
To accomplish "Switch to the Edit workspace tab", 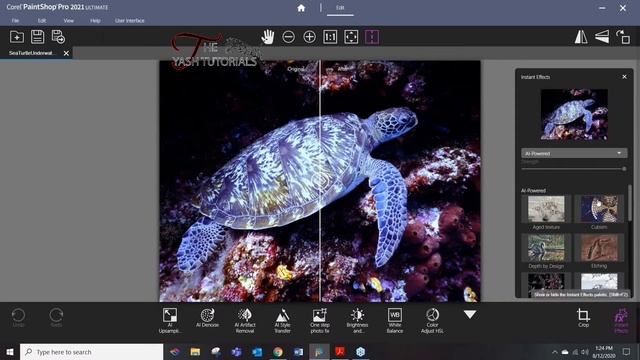I will point(340,8).
